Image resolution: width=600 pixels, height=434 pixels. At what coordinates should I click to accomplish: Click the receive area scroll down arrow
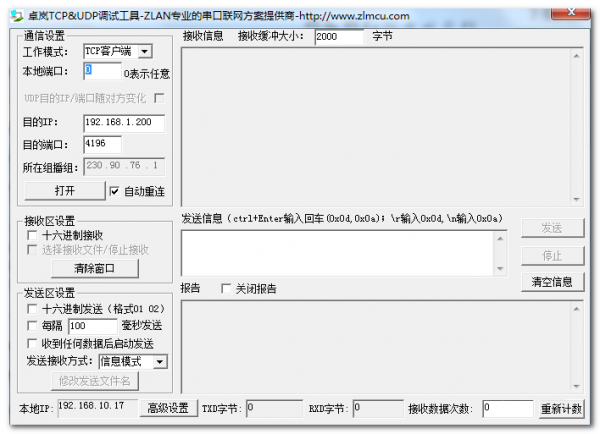click(576, 199)
